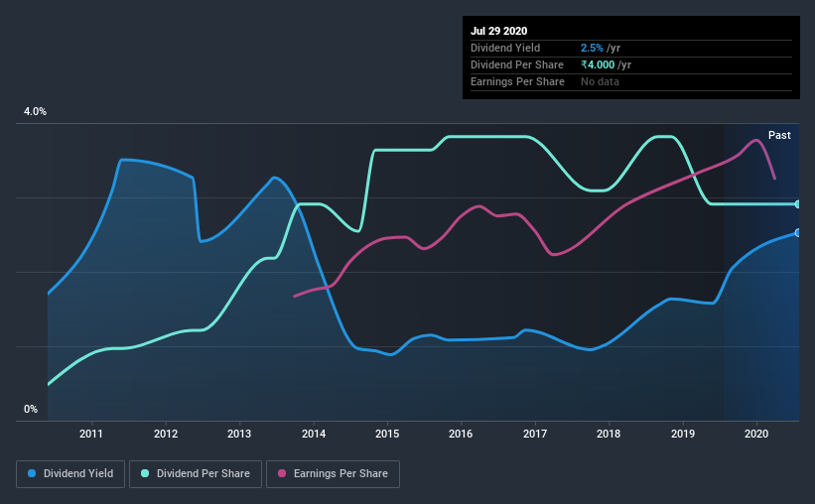815x504 pixels.
Task: Click the tooltip Dividend Yield row label
Action: 505,48
